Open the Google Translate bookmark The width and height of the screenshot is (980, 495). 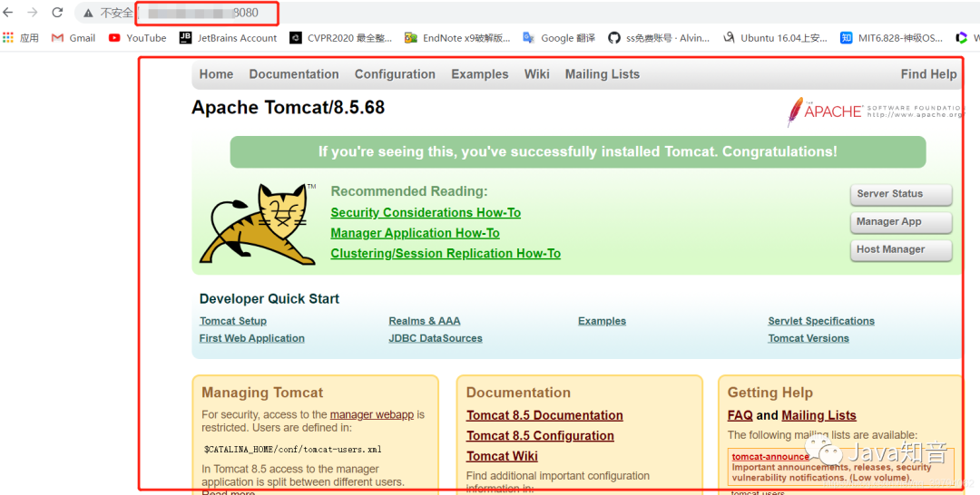coord(559,38)
